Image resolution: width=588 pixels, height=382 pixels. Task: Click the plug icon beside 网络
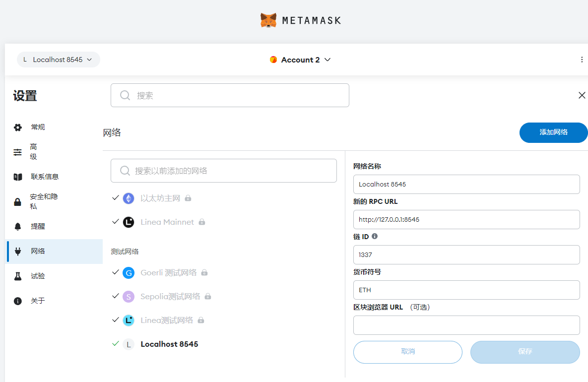point(18,251)
